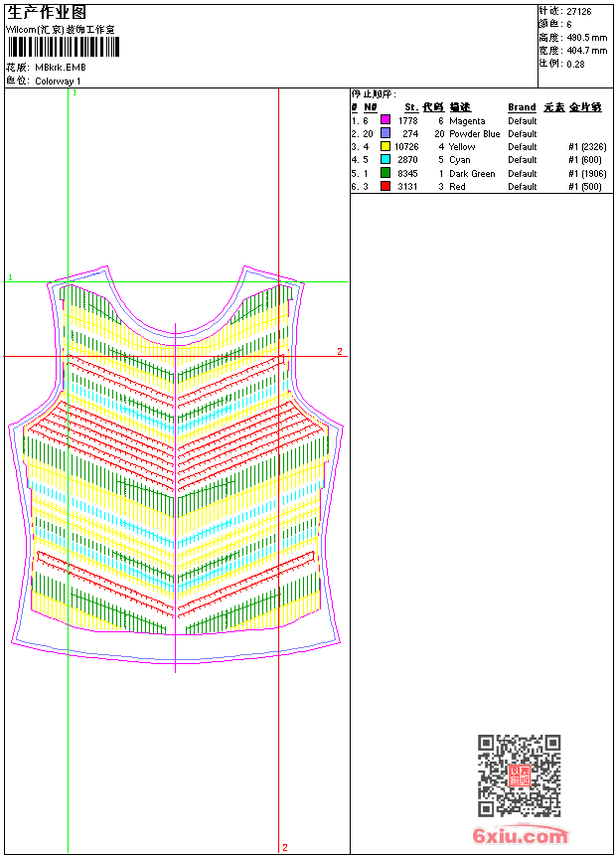Click the 生产作业图 title heading
616x855 pixels.
tap(47, 12)
